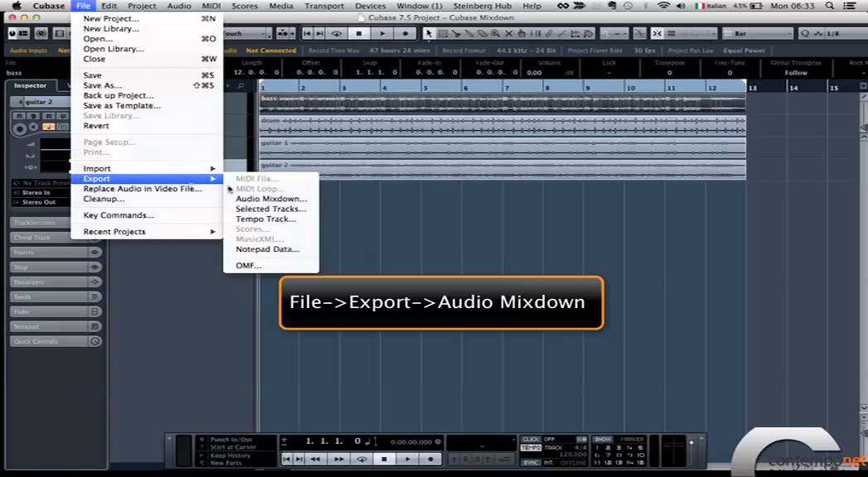Viewport: 868px width, 477px height.
Task: Select the Zoom magnifier tool
Action: coord(495,34)
